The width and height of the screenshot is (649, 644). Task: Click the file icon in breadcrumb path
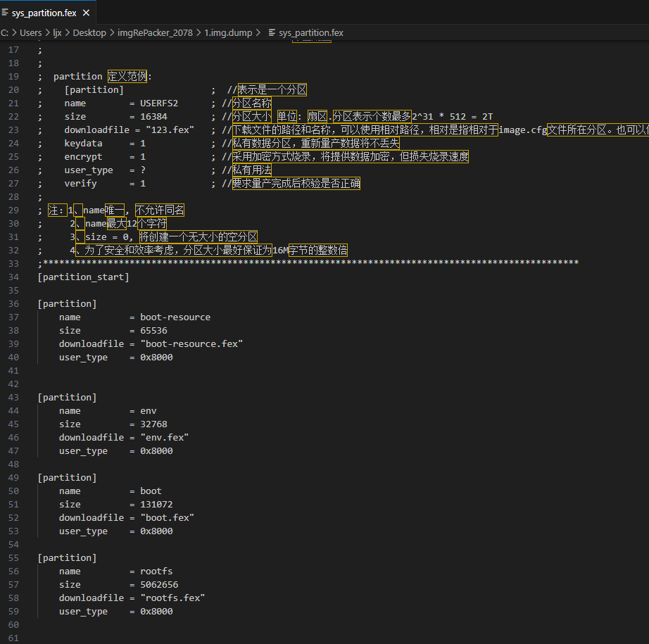pos(272,32)
